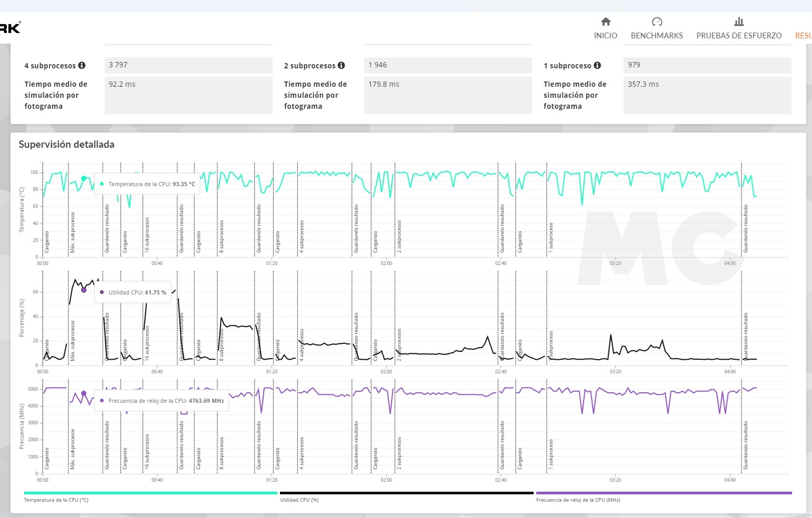Open the Inicio home icon
Viewport: 812px width, 518px height.
(x=606, y=22)
